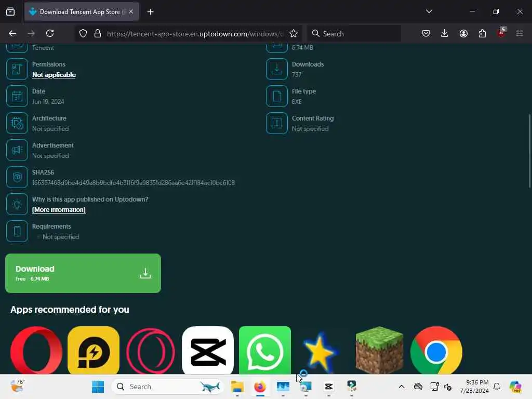Open the clock showing 9:36 PM

tap(474, 387)
